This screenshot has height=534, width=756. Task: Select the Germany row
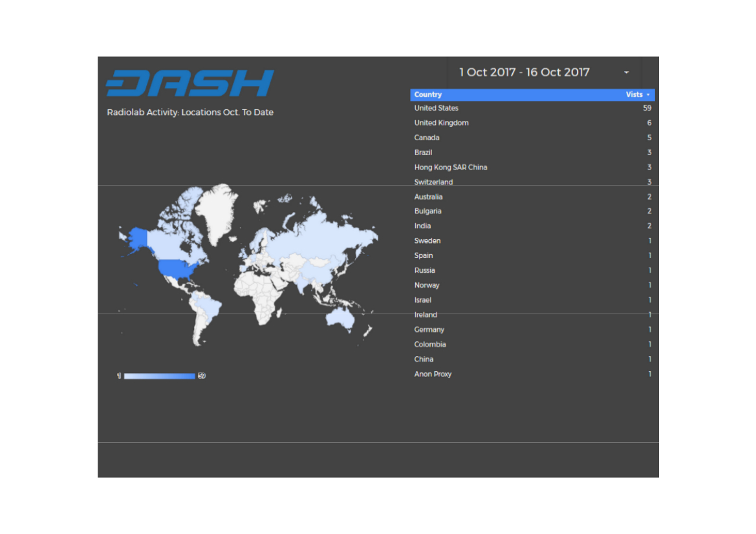(532, 330)
